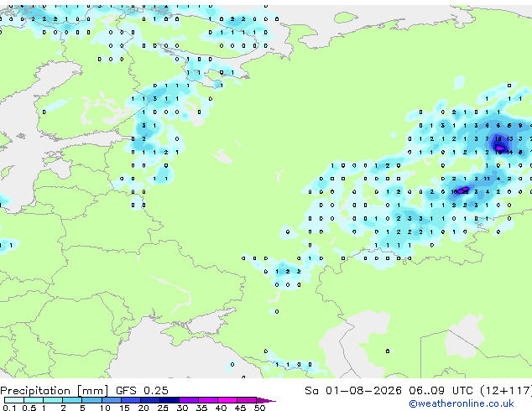
Task: Click the '0.5' legend scale label
Action: click(x=29, y=408)
